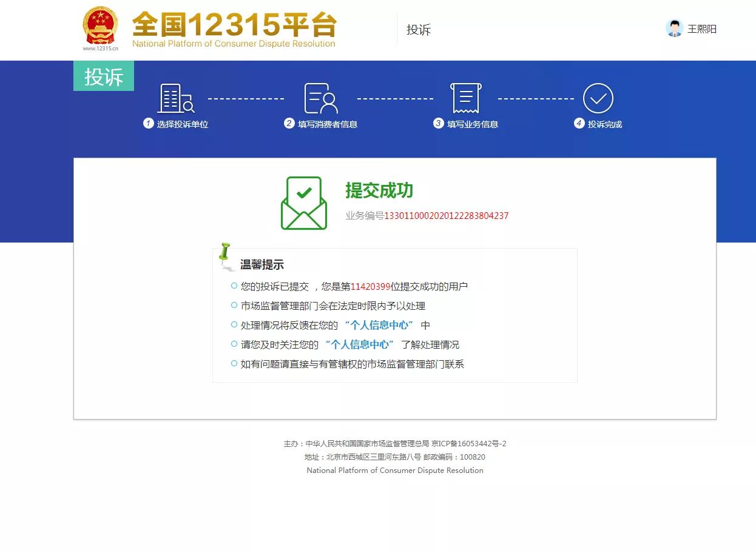The height and width of the screenshot is (553, 756).
Task: Click the consumer info form icon
Action: [320, 98]
